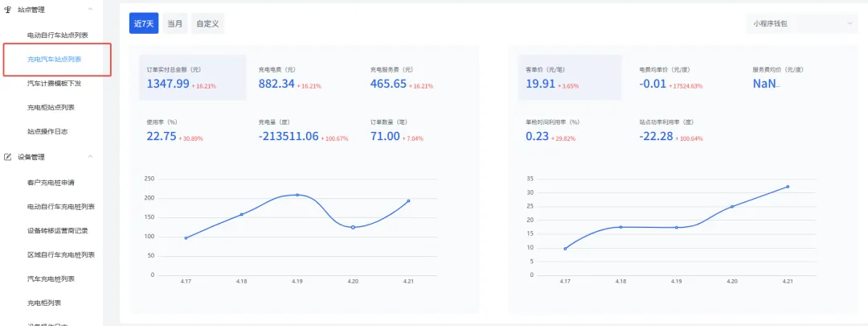View 站点操作日志 page
868x326 pixels.
point(47,131)
